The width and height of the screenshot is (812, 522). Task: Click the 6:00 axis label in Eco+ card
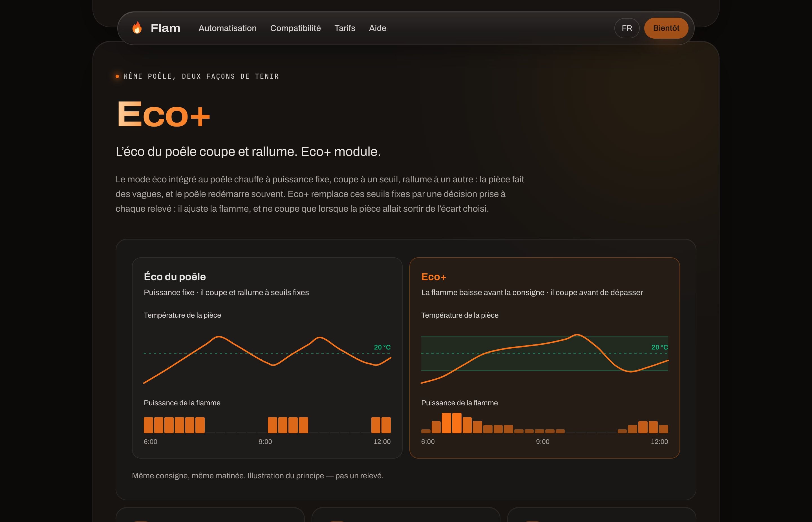[428, 442]
